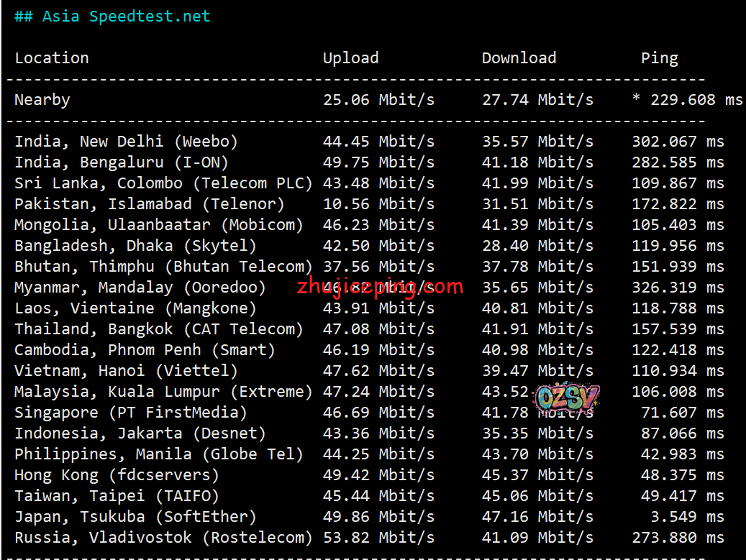Click Myanmar's 326.319 ms ping value
Image resolution: width=746 pixels, height=560 pixels.
tap(678, 288)
